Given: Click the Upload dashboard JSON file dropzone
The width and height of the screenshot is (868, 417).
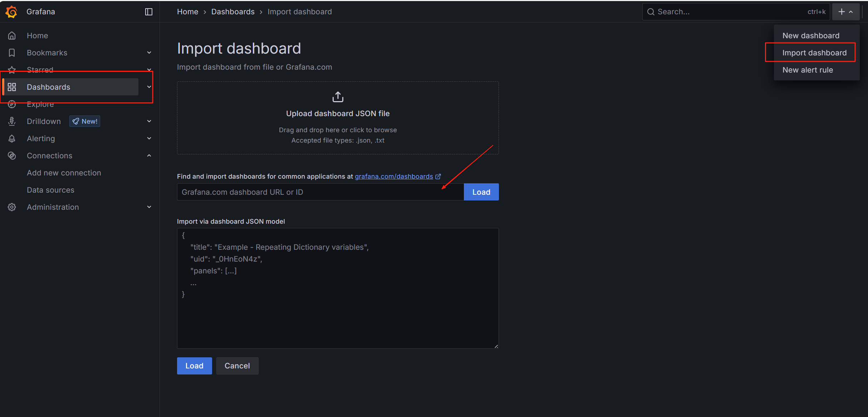Looking at the screenshot, I should pos(338,118).
